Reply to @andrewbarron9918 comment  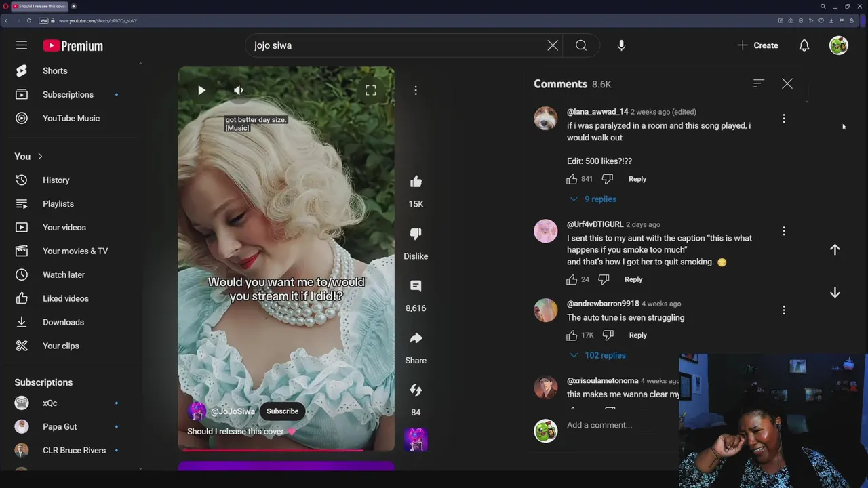[638, 335]
